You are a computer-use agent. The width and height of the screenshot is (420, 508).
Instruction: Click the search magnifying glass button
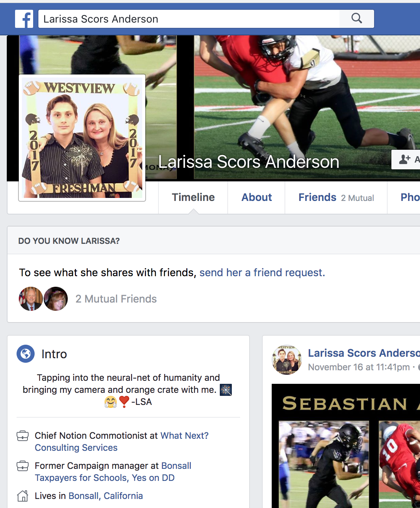(x=356, y=18)
